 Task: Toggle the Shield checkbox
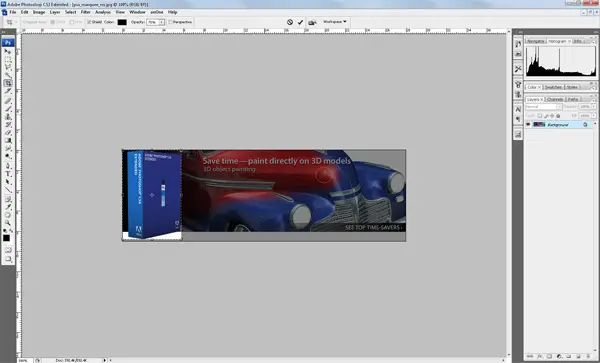pos(89,22)
